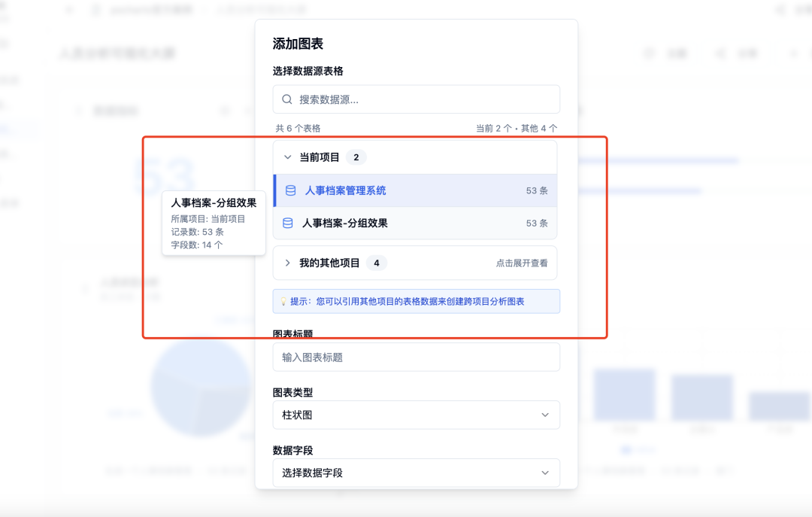Collapse the 当前项目 section using its chevron
Image resolution: width=812 pixels, height=517 pixels.
tap(287, 157)
